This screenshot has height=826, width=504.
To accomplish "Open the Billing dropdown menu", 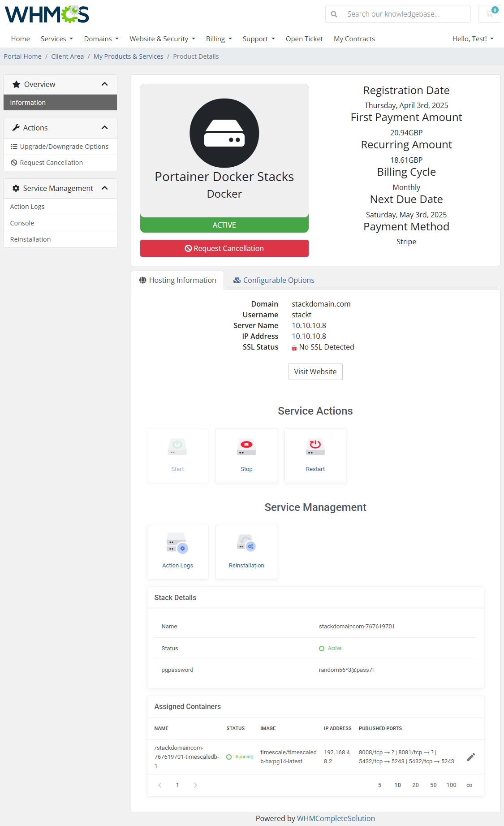I will 219,39.
